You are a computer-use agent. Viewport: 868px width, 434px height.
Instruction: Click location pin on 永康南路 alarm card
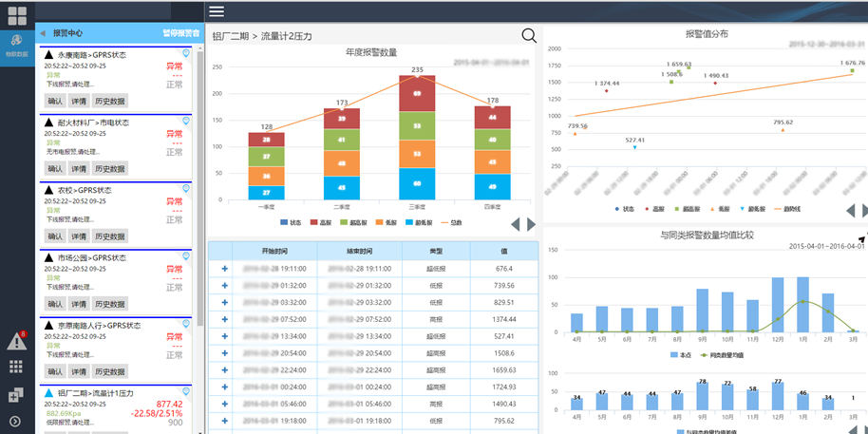click(x=186, y=54)
